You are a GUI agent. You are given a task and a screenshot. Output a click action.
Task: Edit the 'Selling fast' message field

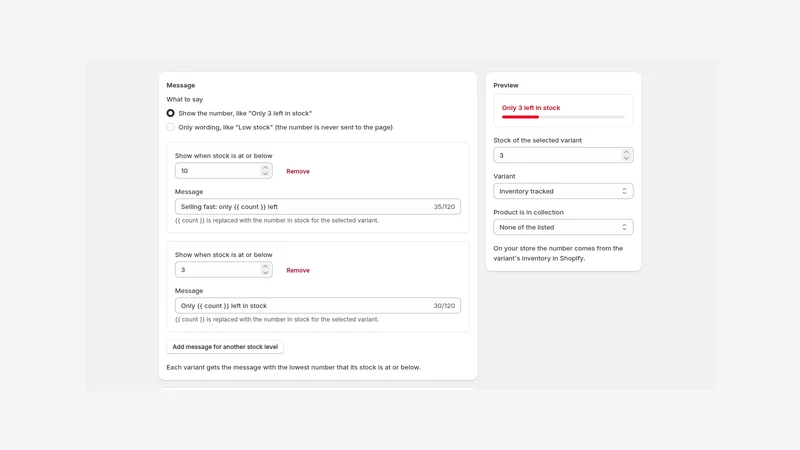pyautogui.click(x=317, y=207)
